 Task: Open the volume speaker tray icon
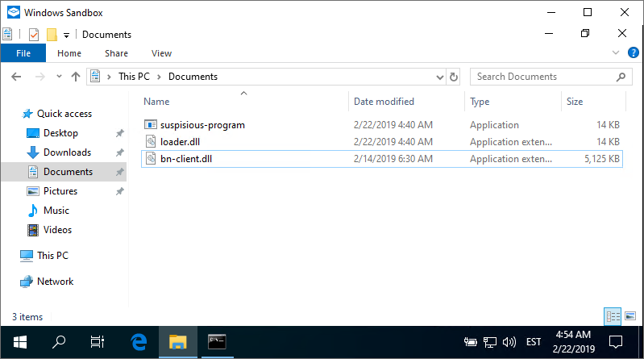[x=509, y=342]
